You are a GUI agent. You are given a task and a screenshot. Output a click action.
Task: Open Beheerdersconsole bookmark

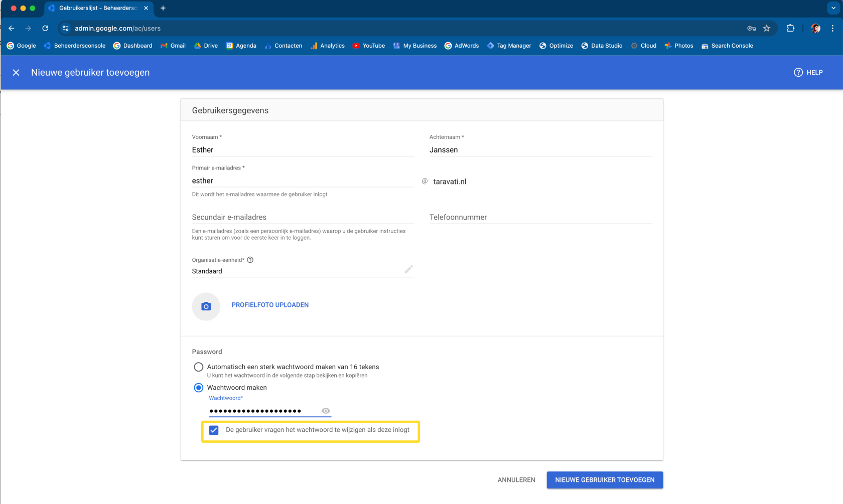click(75, 46)
